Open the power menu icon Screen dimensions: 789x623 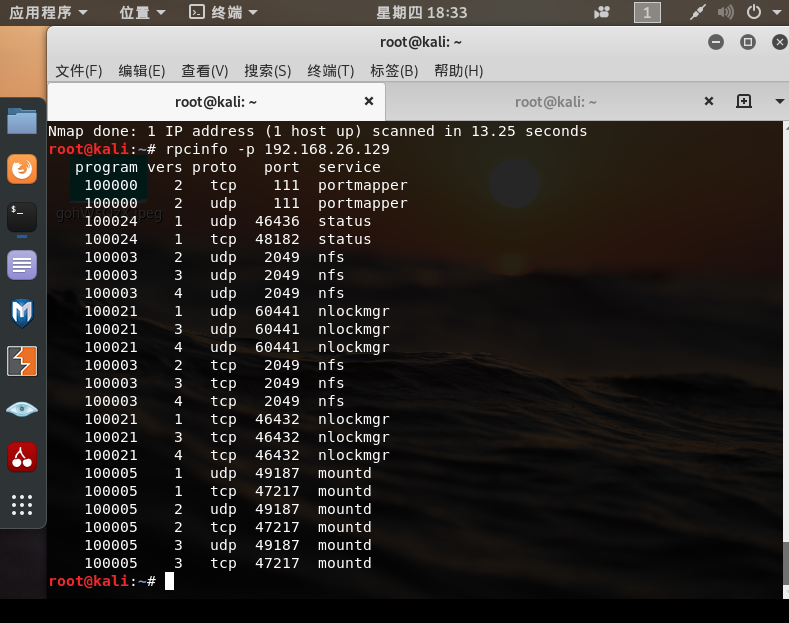pos(754,12)
